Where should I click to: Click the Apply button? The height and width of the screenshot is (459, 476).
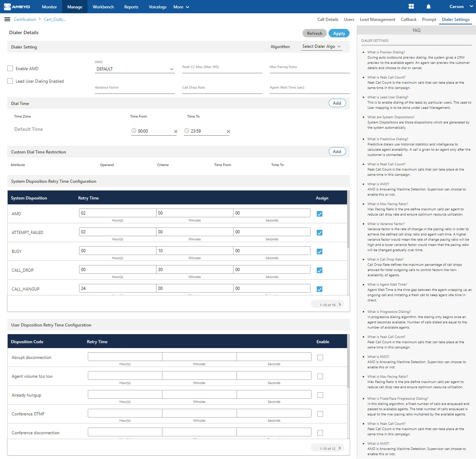pos(339,33)
